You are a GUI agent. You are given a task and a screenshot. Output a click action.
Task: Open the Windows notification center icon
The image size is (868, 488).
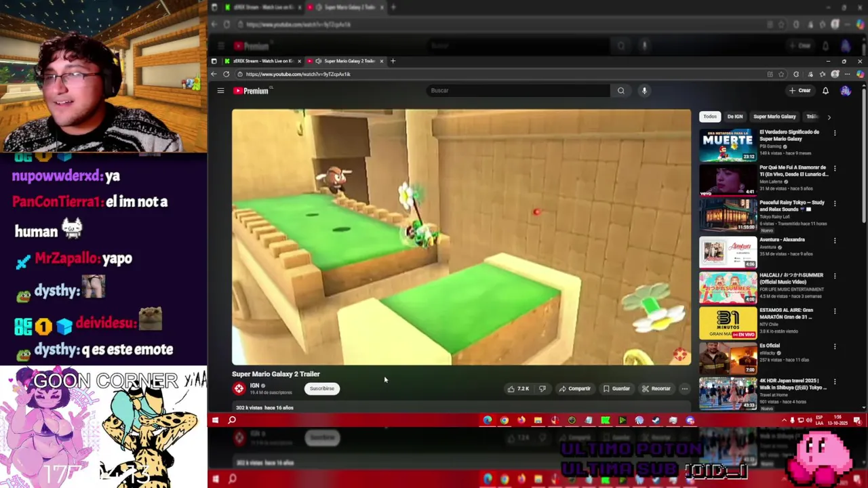click(x=857, y=420)
